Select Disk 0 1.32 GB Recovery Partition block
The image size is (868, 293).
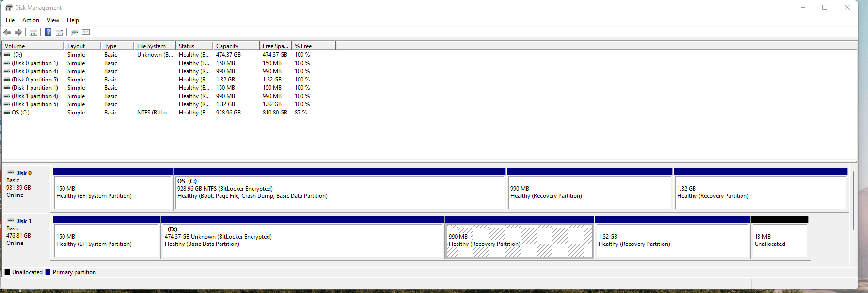click(760, 189)
